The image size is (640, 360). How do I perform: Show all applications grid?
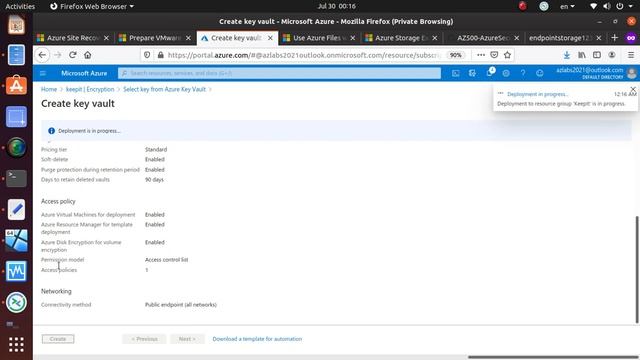tap(16, 344)
